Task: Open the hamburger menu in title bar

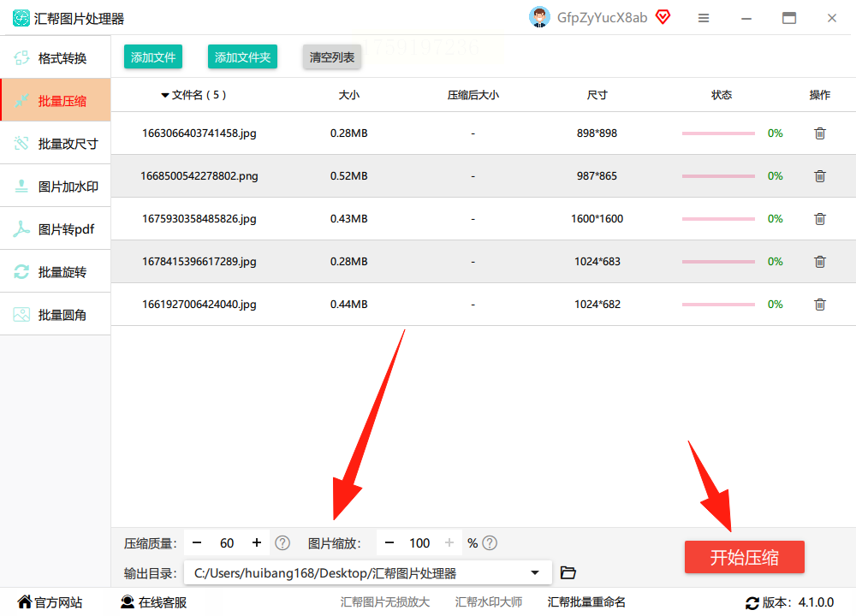Action: 704,18
